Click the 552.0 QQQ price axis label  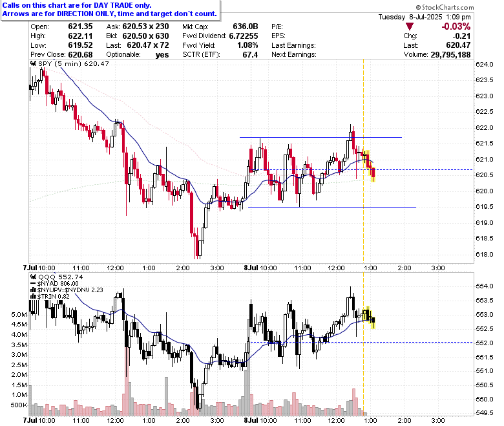pyautogui.click(x=485, y=343)
